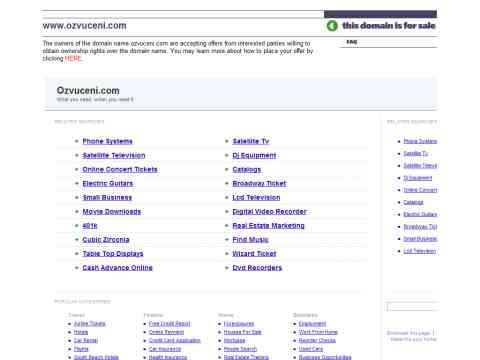
Task: Open Broadway Ticket in the main results list
Action: (259, 183)
